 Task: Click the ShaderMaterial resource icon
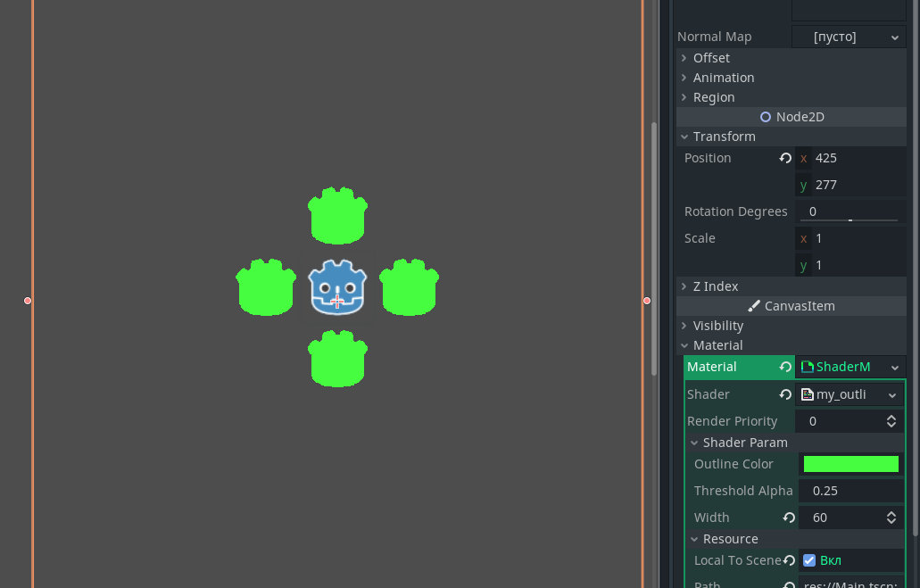pos(808,367)
